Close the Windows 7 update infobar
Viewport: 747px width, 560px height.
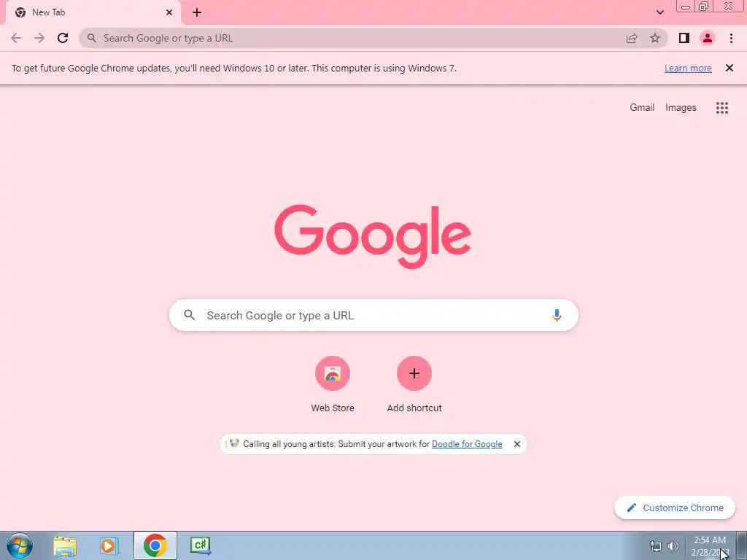(x=729, y=68)
